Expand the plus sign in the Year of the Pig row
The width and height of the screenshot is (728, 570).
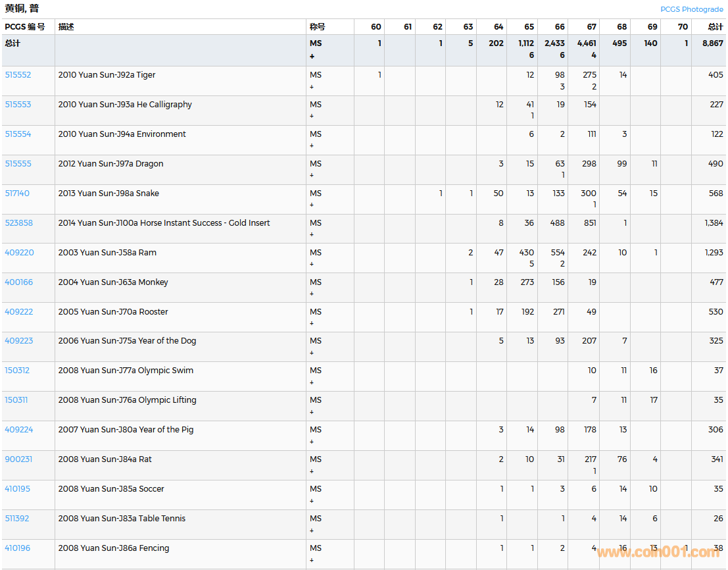(x=312, y=442)
